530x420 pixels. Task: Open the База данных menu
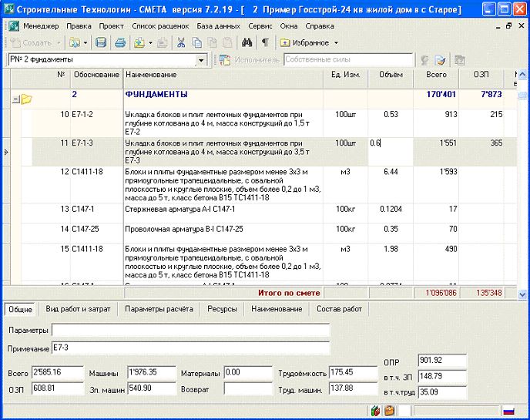point(218,26)
